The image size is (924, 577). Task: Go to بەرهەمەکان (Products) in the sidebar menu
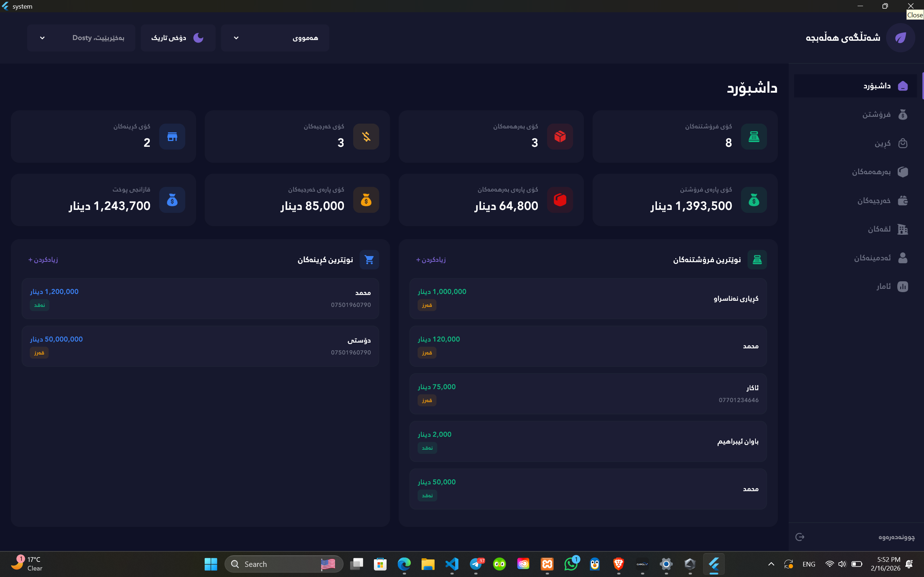click(871, 172)
